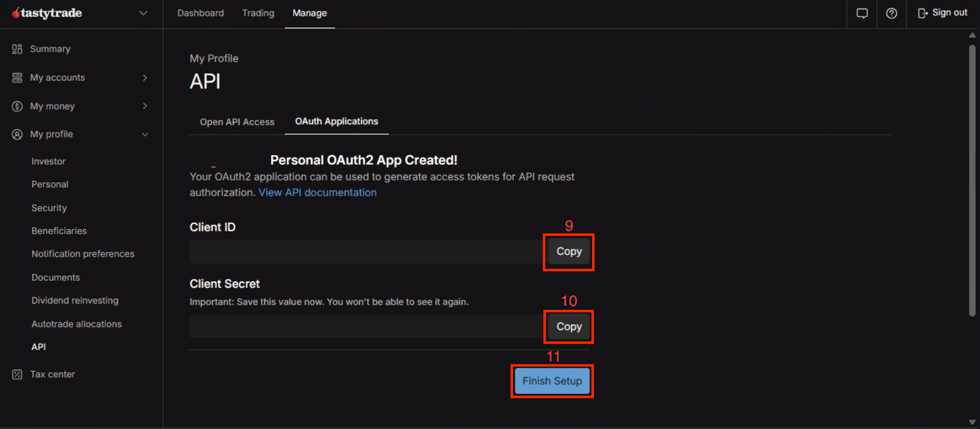
Task: Open Dividend reinvesting settings
Action: [x=75, y=301]
